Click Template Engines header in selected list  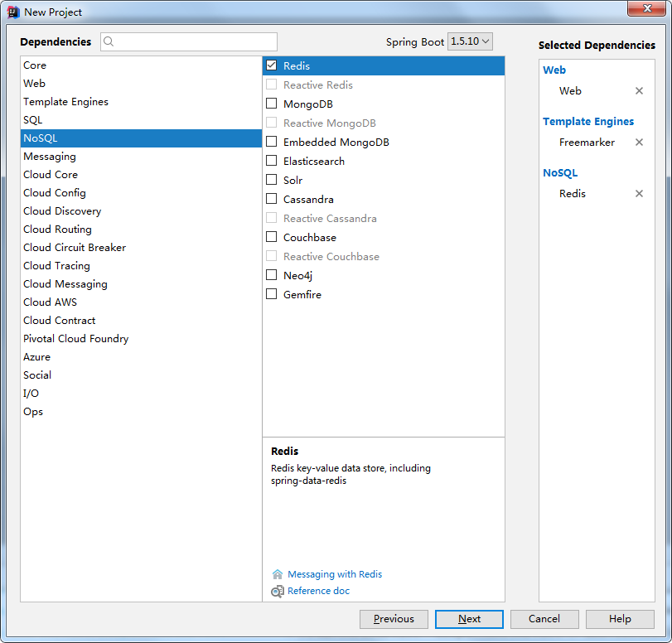click(588, 122)
